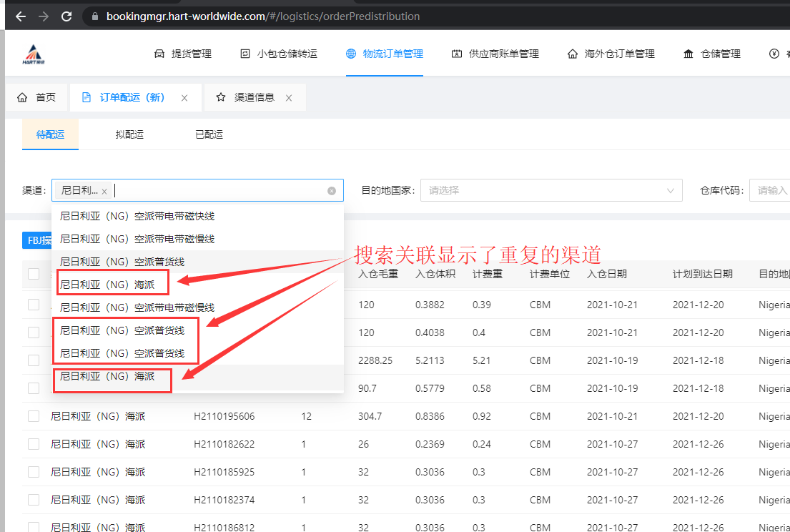Click the 仓库代码 input field
Viewport: 790px width, 532px height.
pyautogui.click(x=771, y=190)
